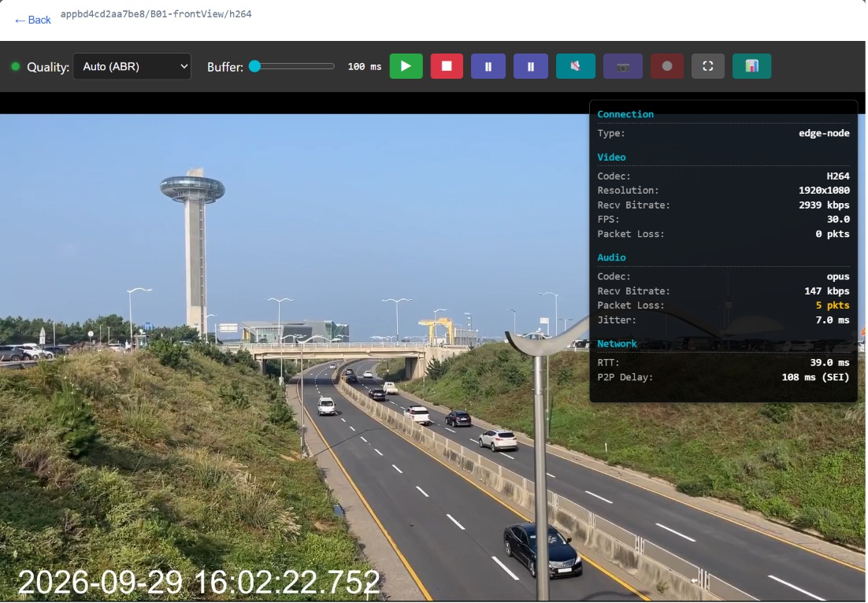Toggle the muted speaker audio button
This screenshot has width=868, height=603.
click(x=576, y=66)
